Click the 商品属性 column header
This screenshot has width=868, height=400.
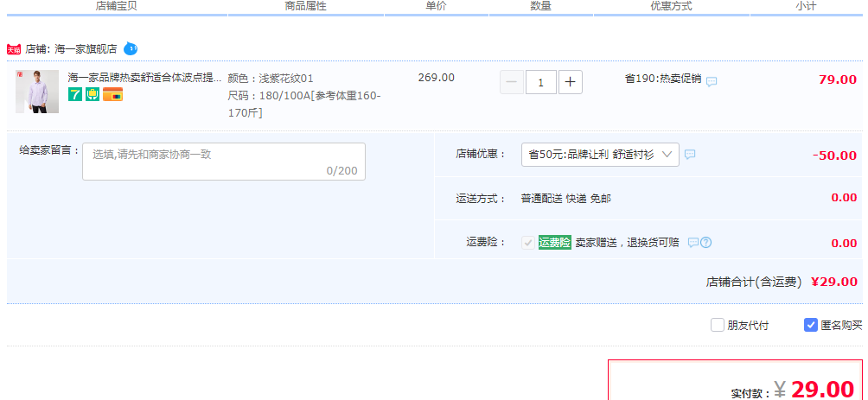click(305, 6)
